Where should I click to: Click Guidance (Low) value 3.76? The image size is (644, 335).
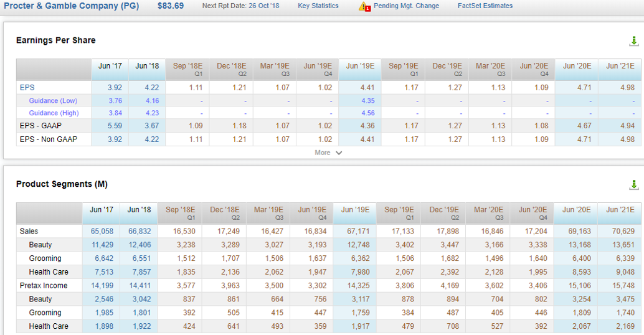115,101
